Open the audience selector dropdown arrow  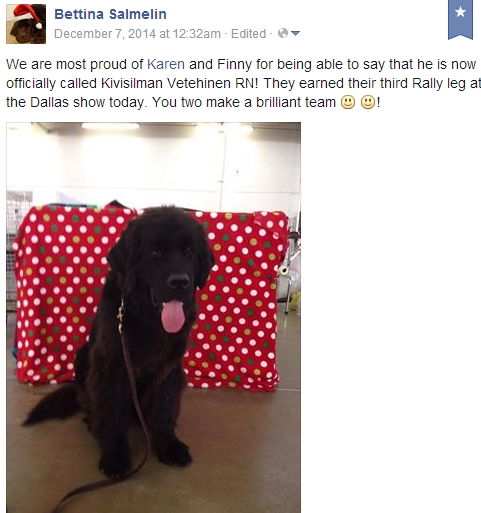coord(295,33)
